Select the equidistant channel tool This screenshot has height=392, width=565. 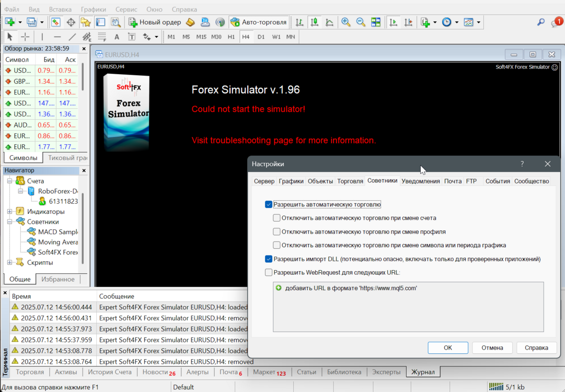tap(87, 37)
